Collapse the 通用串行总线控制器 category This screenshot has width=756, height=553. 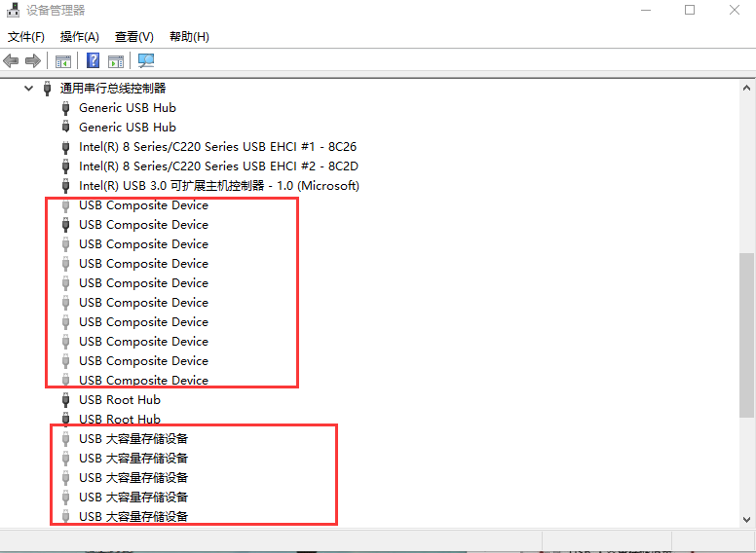[x=28, y=89]
